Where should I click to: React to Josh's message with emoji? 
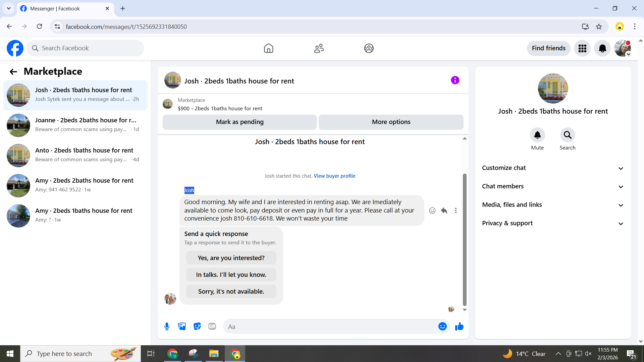[x=432, y=210]
